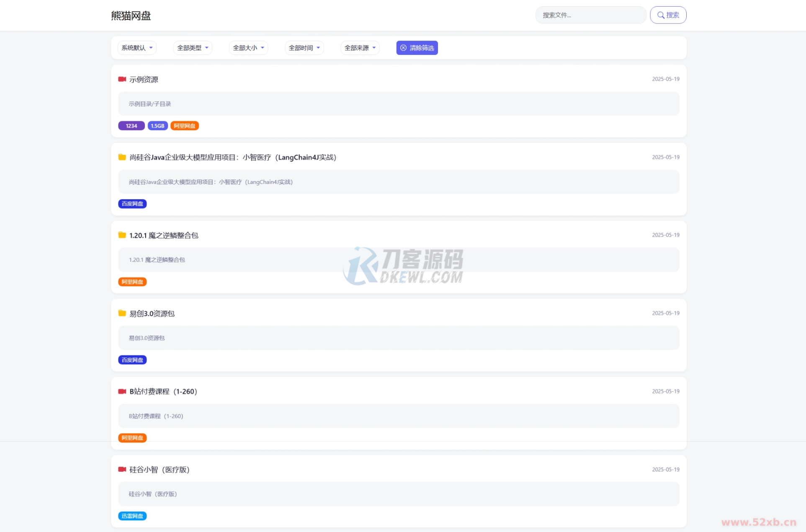Image resolution: width=806 pixels, height=532 pixels.
Task: Click the video icon next to 硅谷小智（医疗版）
Action: (x=122, y=469)
